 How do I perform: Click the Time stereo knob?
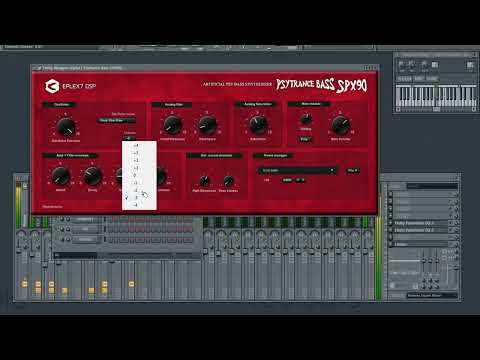(x=228, y=181)
